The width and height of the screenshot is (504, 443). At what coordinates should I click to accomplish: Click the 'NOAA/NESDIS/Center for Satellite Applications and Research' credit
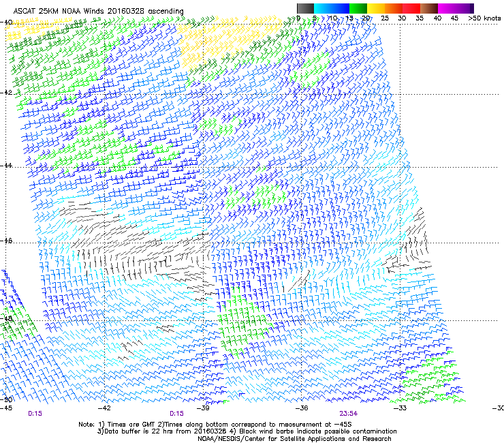pos(294,439)
